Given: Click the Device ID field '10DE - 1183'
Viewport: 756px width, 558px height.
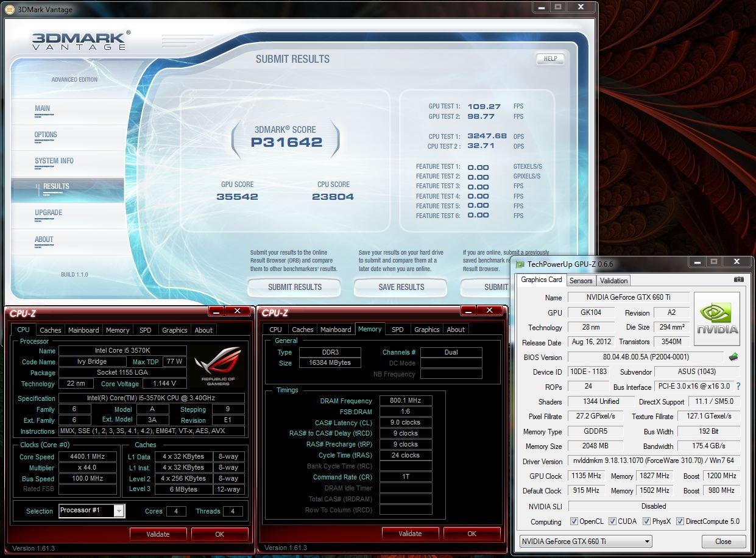Looking at the screenshot, I should (588, 372).
